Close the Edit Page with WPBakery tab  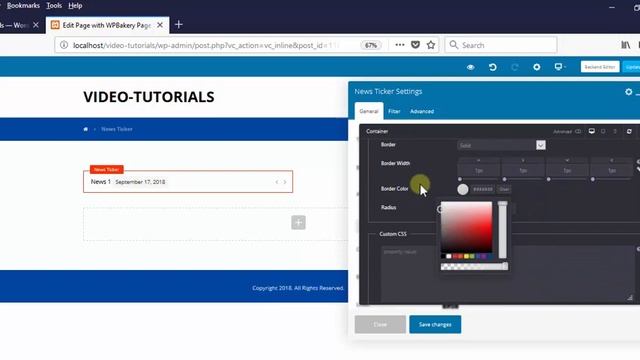[160, 25]
